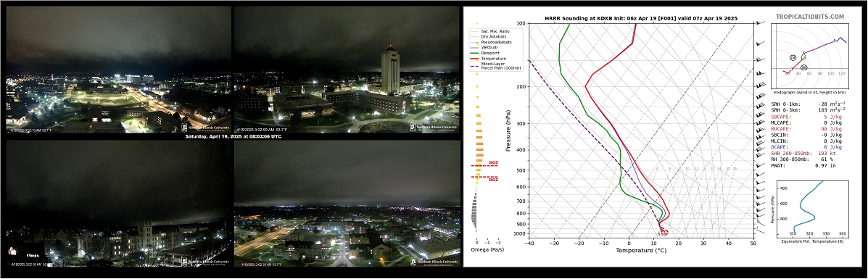Click the 1000 hPa pressure tick label on the skew-T
Image resolution: width=868 pixels, height=279 pixels.
[520, 234]
